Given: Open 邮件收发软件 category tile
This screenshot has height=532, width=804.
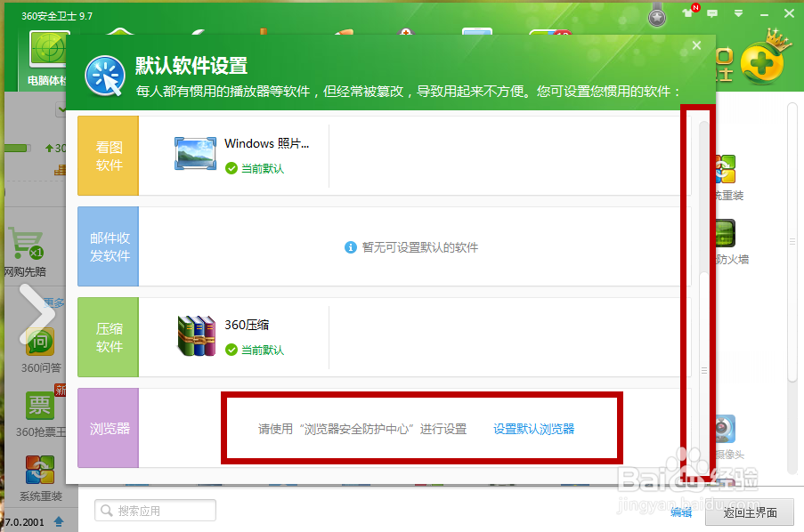Looking at the screenshot, I should pos(109,246).
